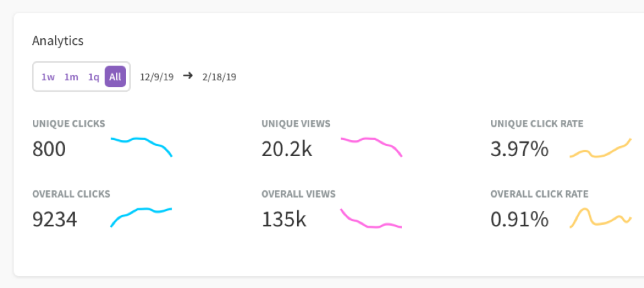Click the Unique Clicks value 800
Image resolution: width=644 pixels, height=288 pixels.
coord(49,149)
